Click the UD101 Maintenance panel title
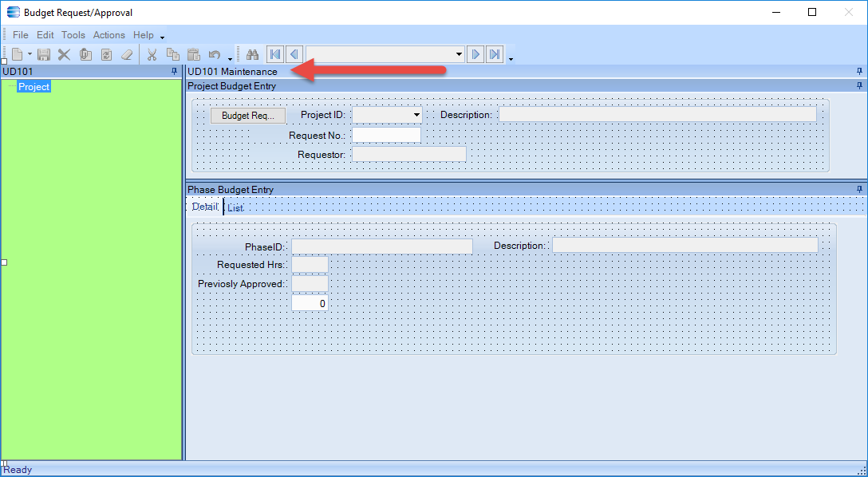 tap(232, 71)
